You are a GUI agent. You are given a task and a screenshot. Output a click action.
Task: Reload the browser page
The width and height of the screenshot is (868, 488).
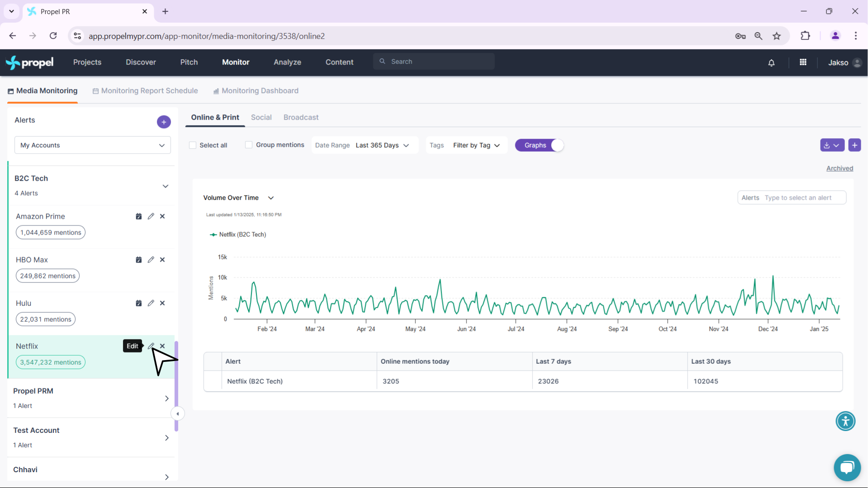coord(53,36)
